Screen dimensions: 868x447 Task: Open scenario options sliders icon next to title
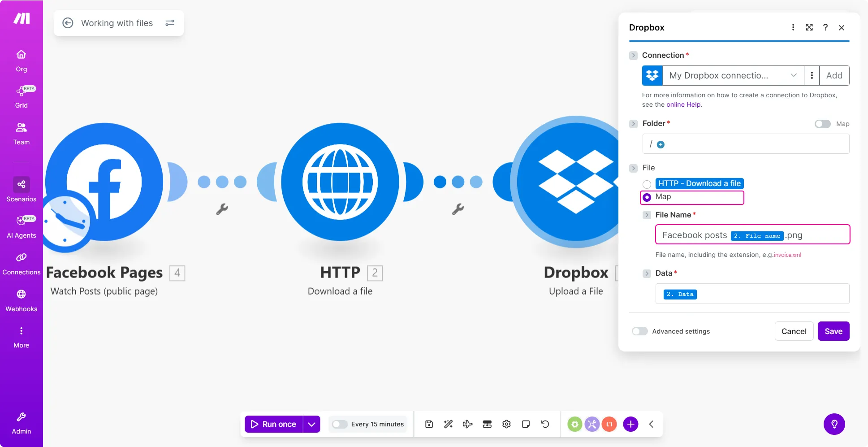pyautogui.click(x=170, y=23)
